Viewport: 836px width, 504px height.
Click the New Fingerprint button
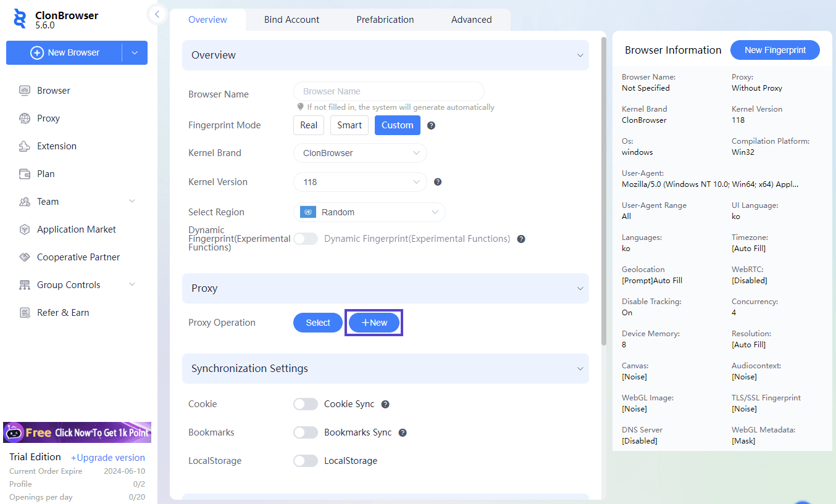(x=775, y=50)
